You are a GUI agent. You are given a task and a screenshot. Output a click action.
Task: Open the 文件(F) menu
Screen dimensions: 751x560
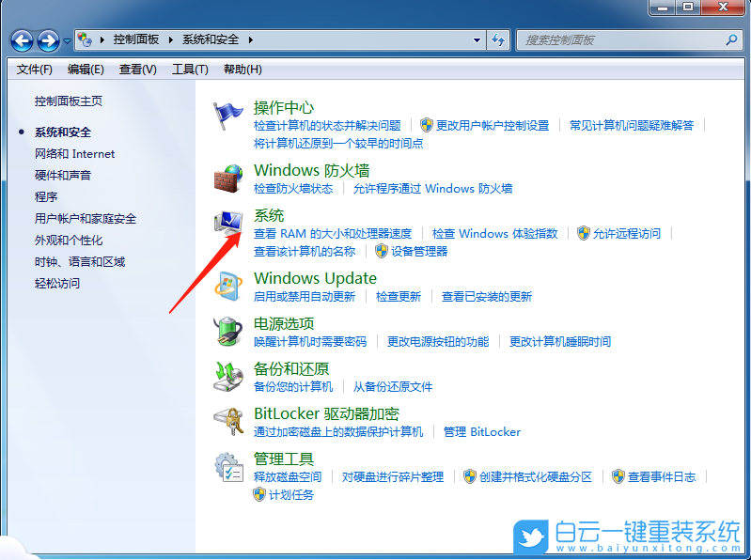tap(35, 70)
